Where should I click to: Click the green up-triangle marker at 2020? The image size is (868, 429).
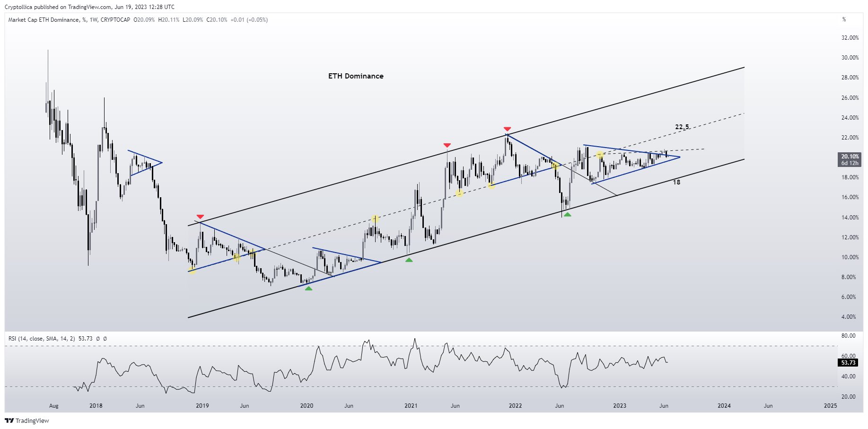tap(308, 288)
